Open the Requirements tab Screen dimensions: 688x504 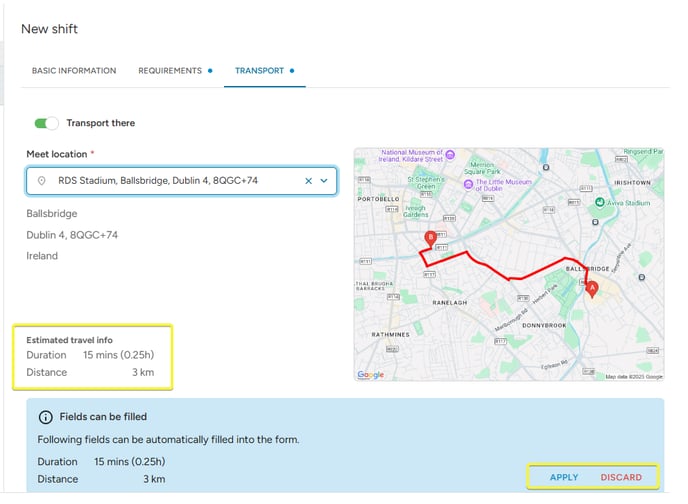coord(170,71)
